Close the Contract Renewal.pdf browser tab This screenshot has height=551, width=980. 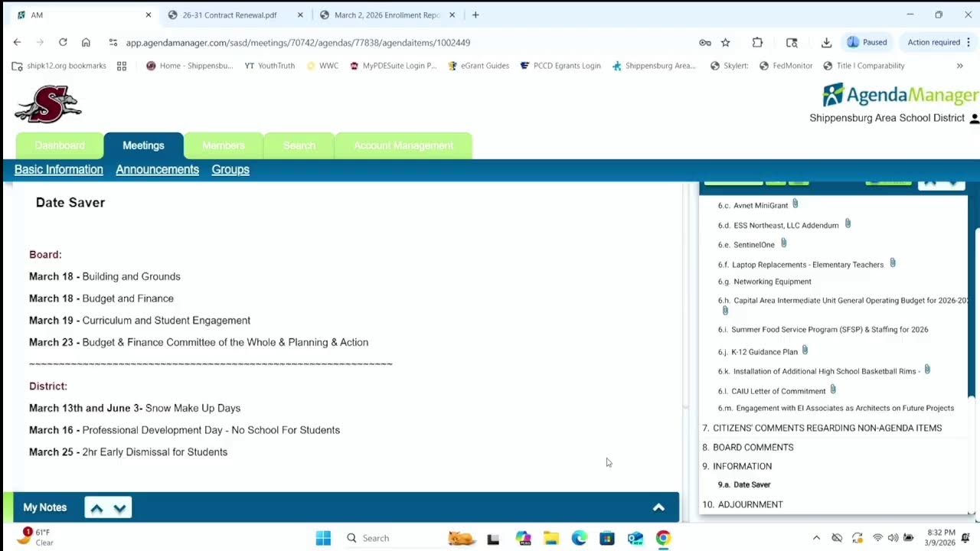tap(300, 15)
